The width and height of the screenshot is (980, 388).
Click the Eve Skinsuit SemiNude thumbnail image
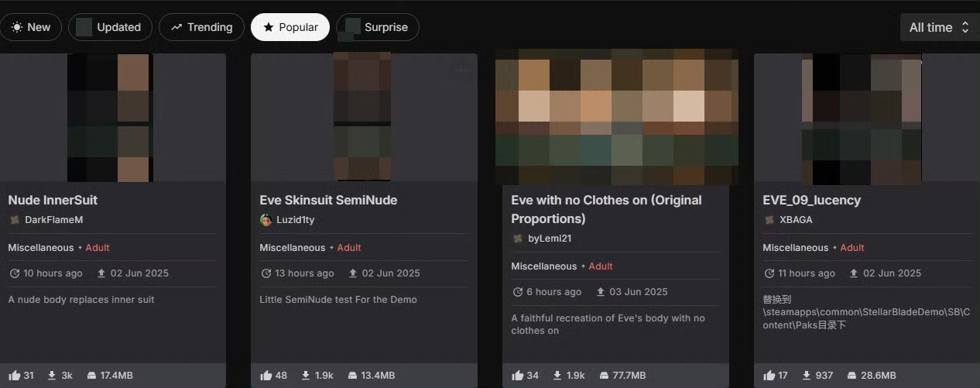tap(364, 117)
